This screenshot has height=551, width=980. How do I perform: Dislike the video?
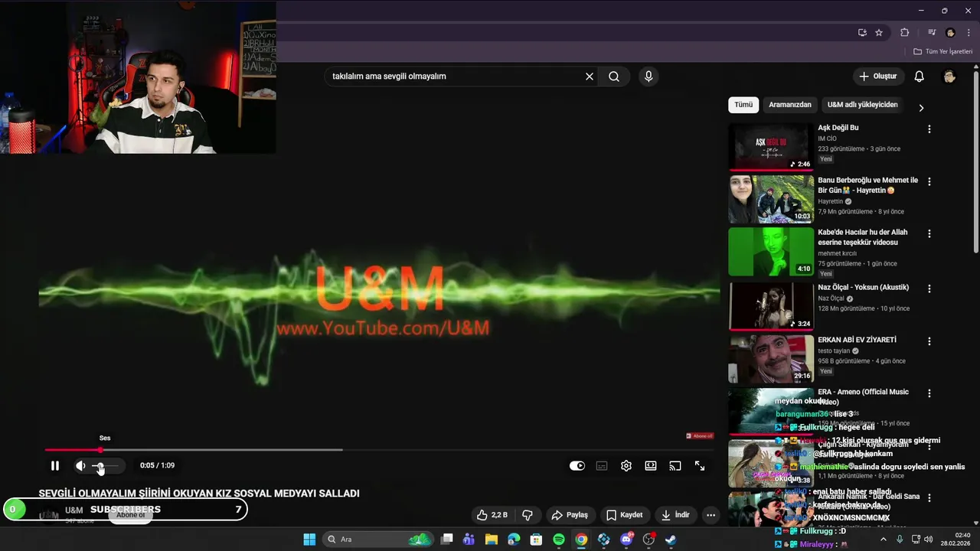pyautogui.click(x=528, y=515)
